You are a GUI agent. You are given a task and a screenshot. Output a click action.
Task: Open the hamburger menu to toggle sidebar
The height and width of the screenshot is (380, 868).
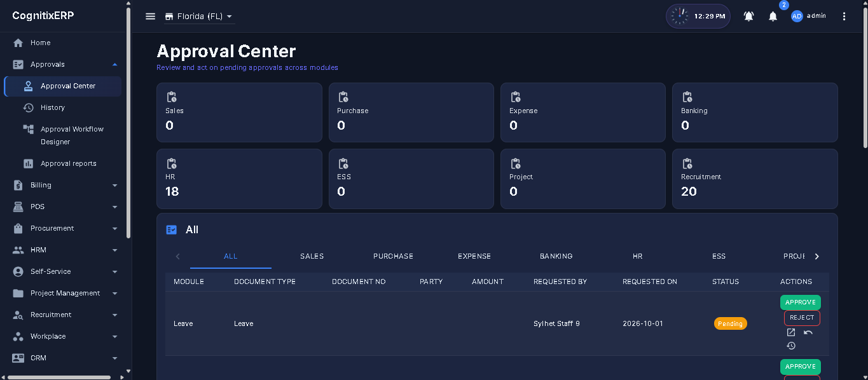150,17
